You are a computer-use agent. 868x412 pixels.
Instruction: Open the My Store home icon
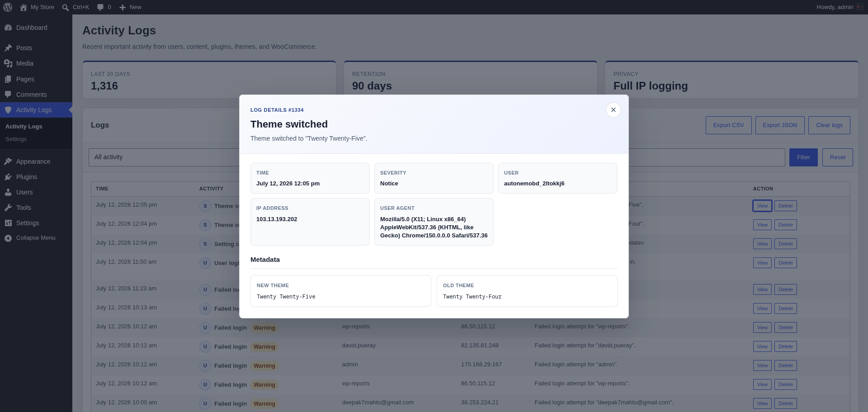[x=24, y=7]
